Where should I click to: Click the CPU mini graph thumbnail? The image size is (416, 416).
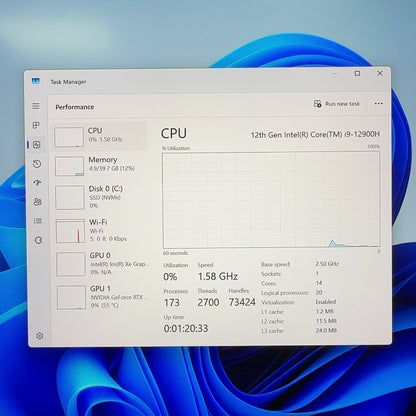pos(69,137)
